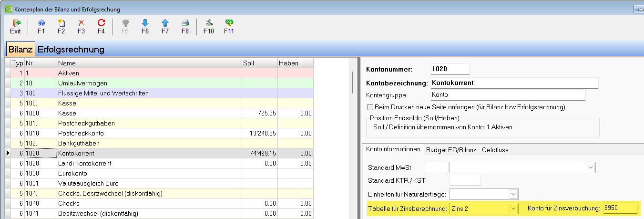The height and width of the screenshot is (219, 644).
Task: Click the red refresh F4 icon
Action: tap(101, 23)
